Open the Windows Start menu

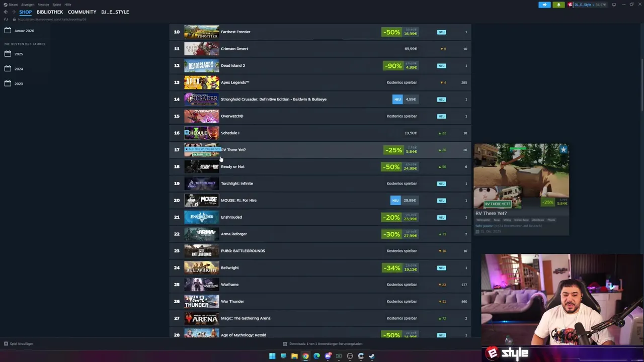coord(272,356)
